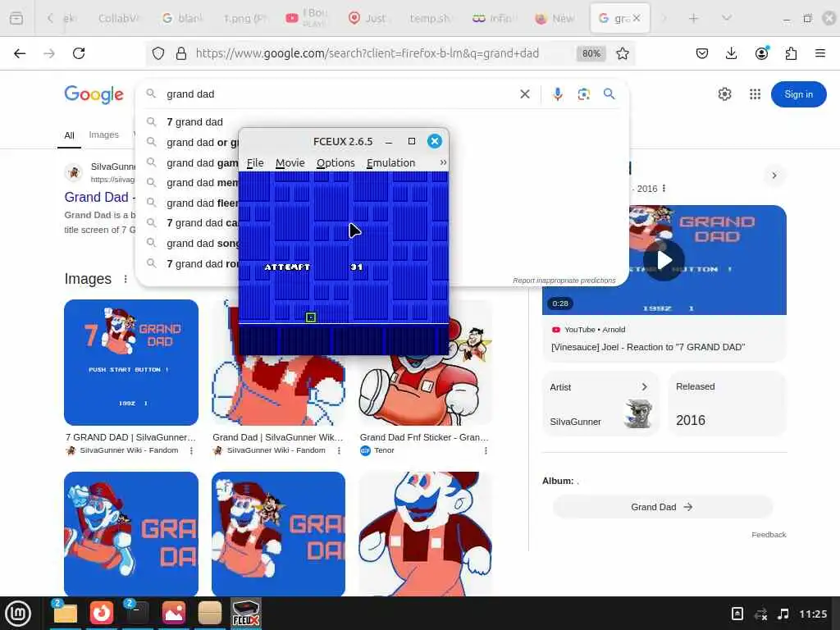Image resolution: width=840 pixels, height=630 pixels.
Task: Open Firefox hamburger menu
Action: click(820, 53)
